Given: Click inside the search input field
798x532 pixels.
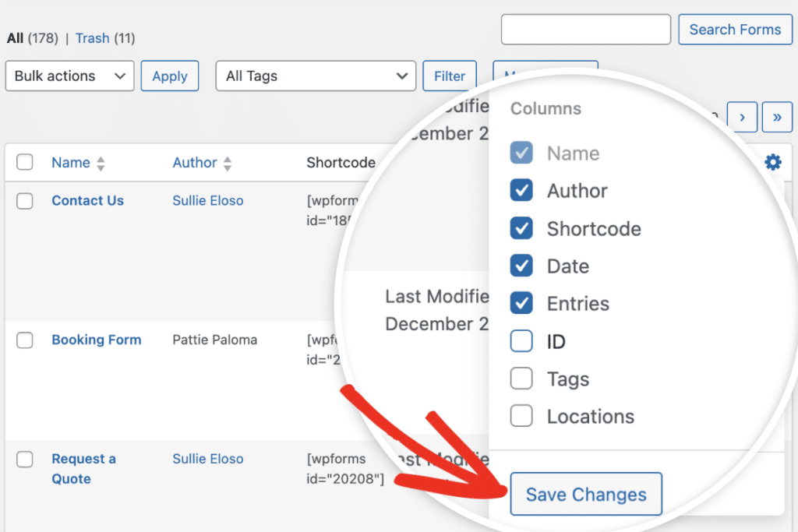Looking at the screenshot, I should [585, 29].
